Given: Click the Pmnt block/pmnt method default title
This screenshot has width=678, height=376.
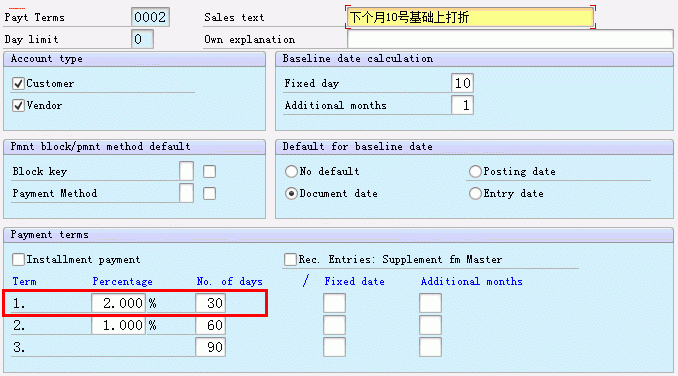Looking at the screenshot, I should (x=100, y=147).
